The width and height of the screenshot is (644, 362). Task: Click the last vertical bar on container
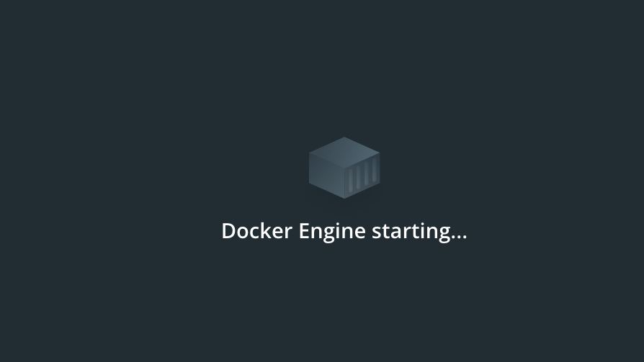(x=374, y=170)
